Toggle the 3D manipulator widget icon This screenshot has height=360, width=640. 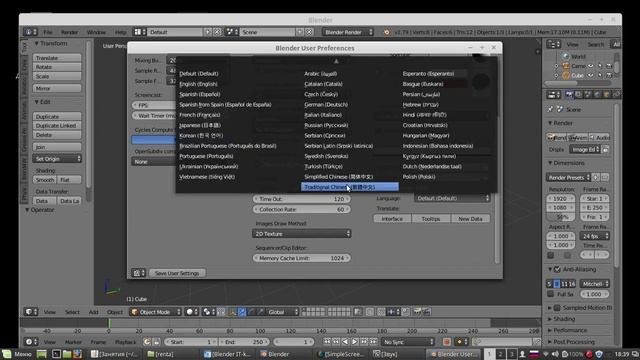(233, 312)
